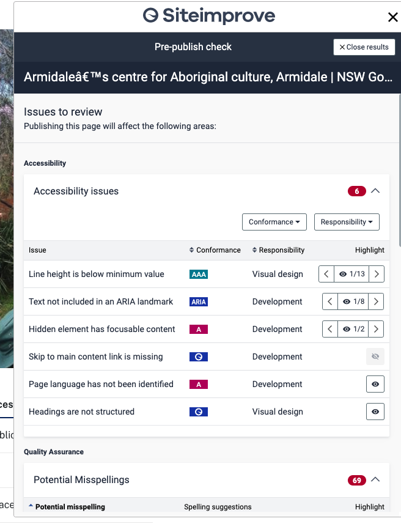This screenshot has height=532, width=401.
Task: Toggle highlight for Line height issue 1/13
Action: [351, 274]
